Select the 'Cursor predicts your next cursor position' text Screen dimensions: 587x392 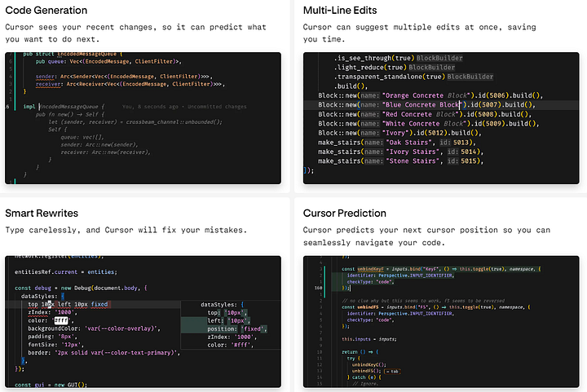426,236
